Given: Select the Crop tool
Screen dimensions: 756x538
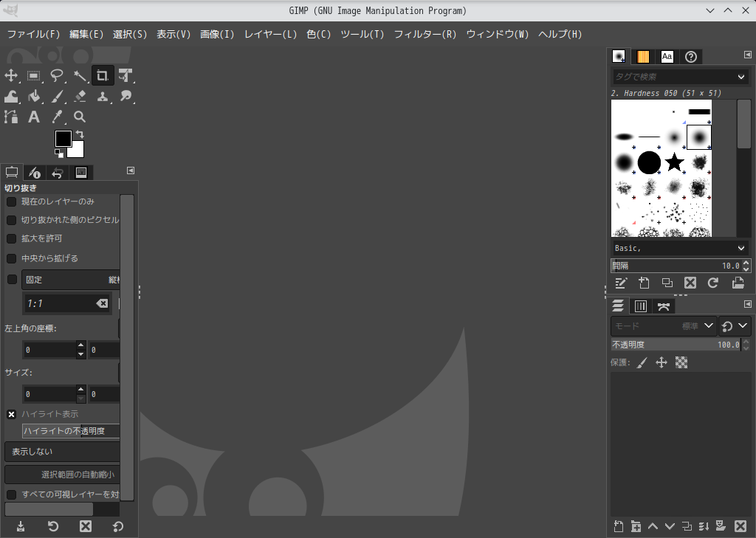Looking at the screenshot, I should pyautogui.click(x=103, y=76).
